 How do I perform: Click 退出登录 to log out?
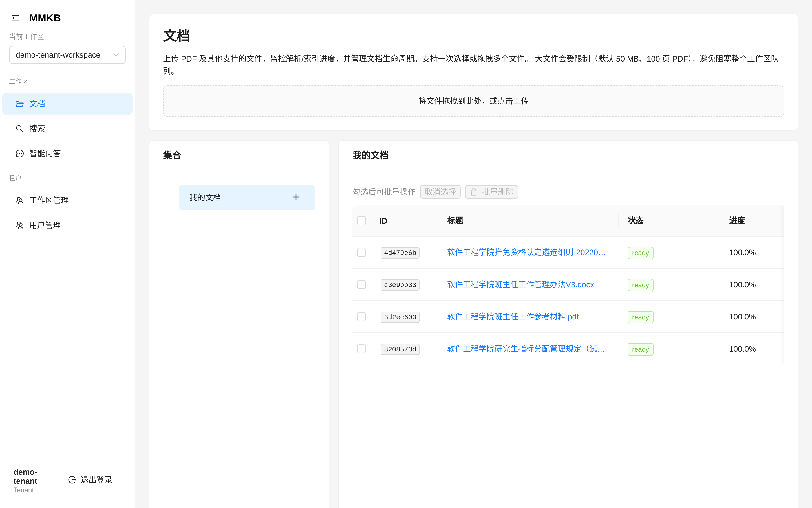click(x=90, y=480)
